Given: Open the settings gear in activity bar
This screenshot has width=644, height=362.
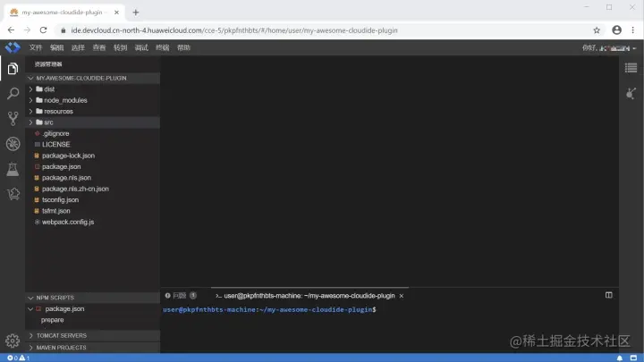Looking at the screenshot, I should coord(13,341).
